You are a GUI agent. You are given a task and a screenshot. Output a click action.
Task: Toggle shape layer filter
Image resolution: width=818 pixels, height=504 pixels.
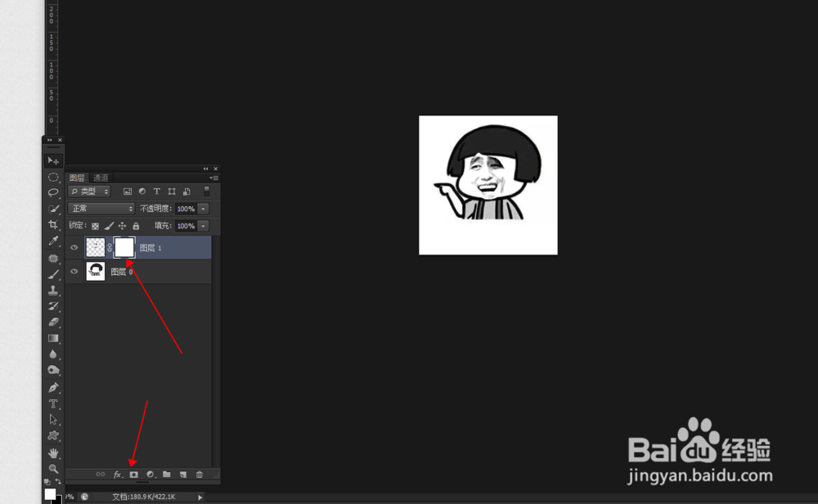172,191
